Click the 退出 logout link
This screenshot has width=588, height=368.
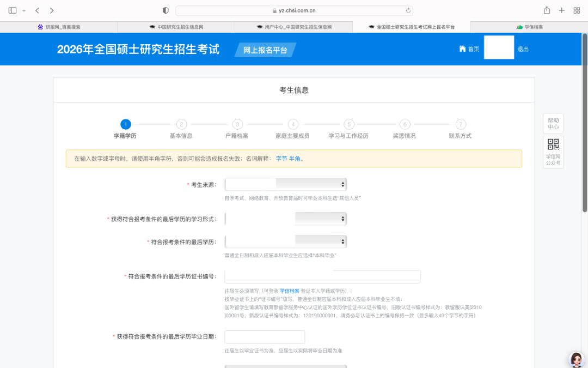click(x=523, y=49)
